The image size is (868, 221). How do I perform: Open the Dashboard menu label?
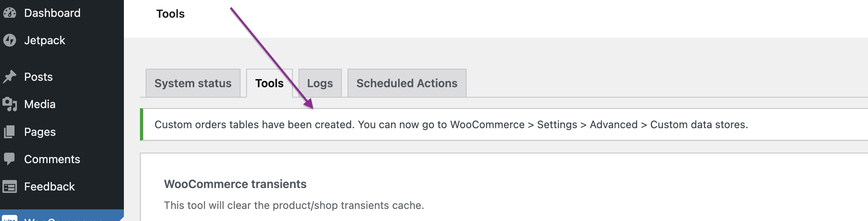[x=52, y=13]
